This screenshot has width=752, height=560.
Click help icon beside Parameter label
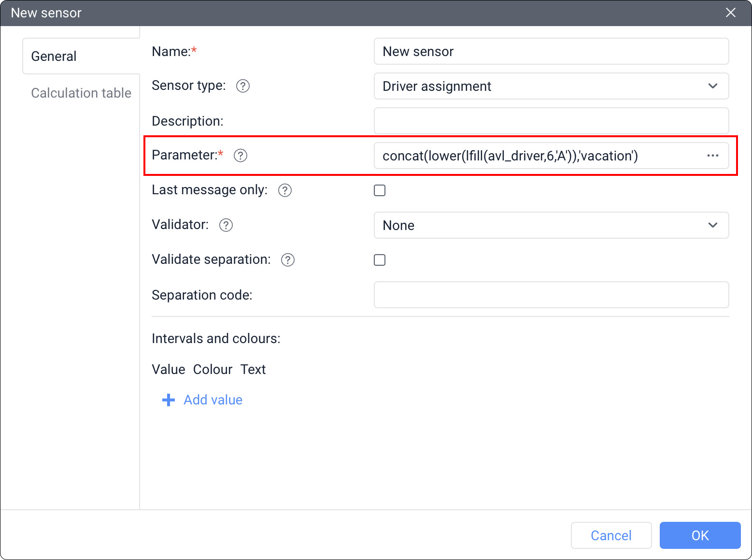click(240, 156)
